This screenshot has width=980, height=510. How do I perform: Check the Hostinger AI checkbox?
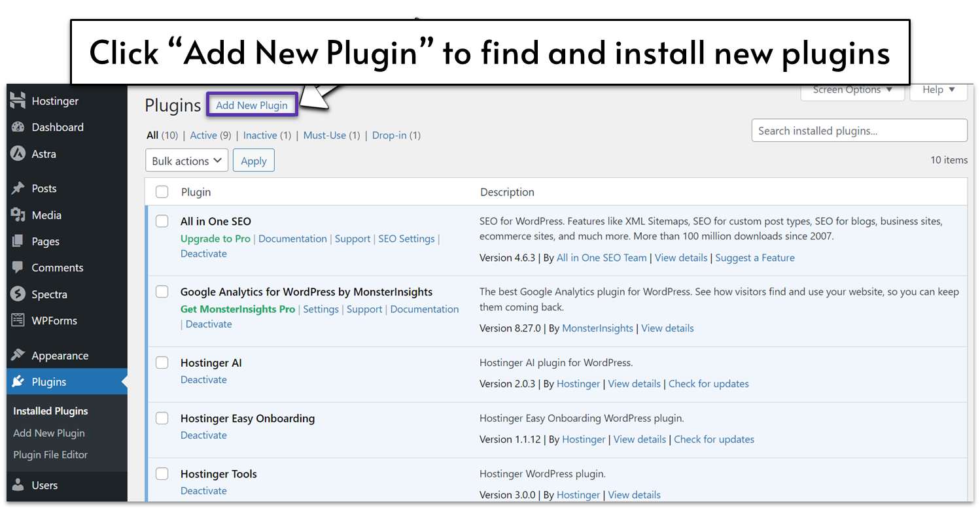[x=162, y=362]
